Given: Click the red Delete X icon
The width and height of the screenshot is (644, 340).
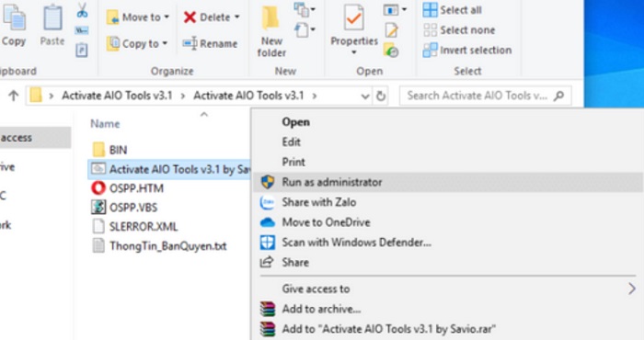Looking at the screenshot, I should pyautogui.click(x=190, y=17).
